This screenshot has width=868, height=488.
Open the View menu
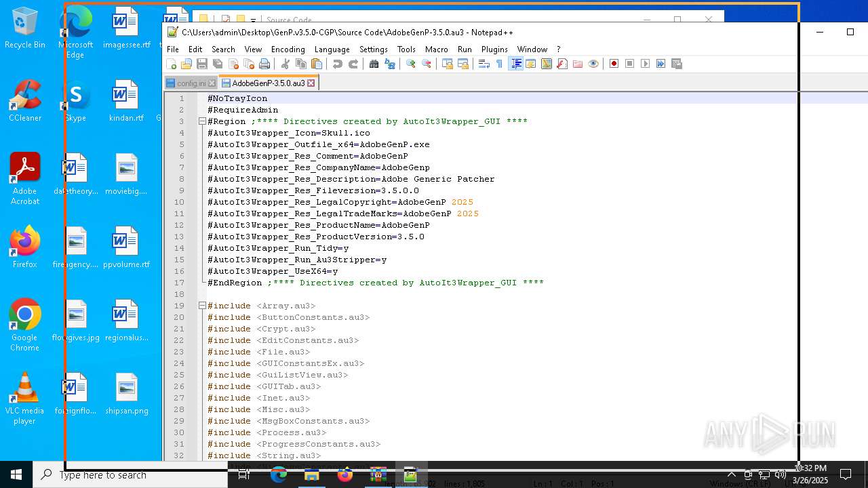coord(253,49)
